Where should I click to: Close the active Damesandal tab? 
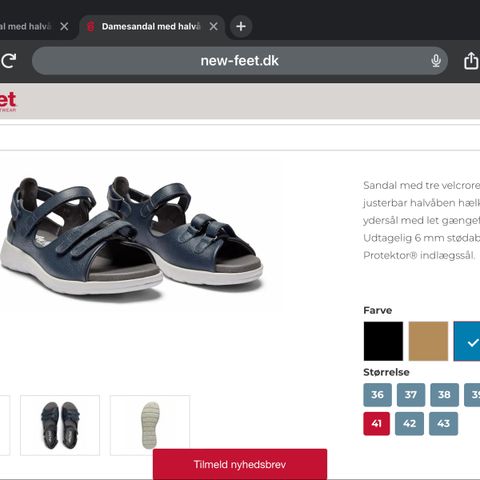coord(214,26)
